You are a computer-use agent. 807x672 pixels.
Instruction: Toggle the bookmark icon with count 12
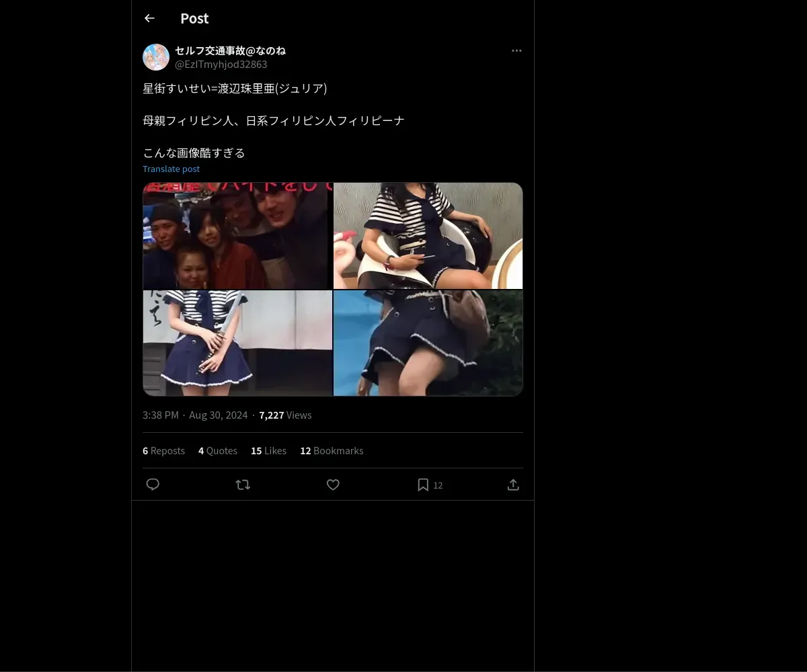430,485
